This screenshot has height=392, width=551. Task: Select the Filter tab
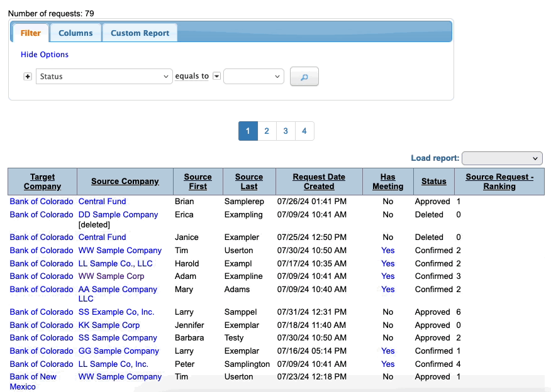tap(30, 33)
